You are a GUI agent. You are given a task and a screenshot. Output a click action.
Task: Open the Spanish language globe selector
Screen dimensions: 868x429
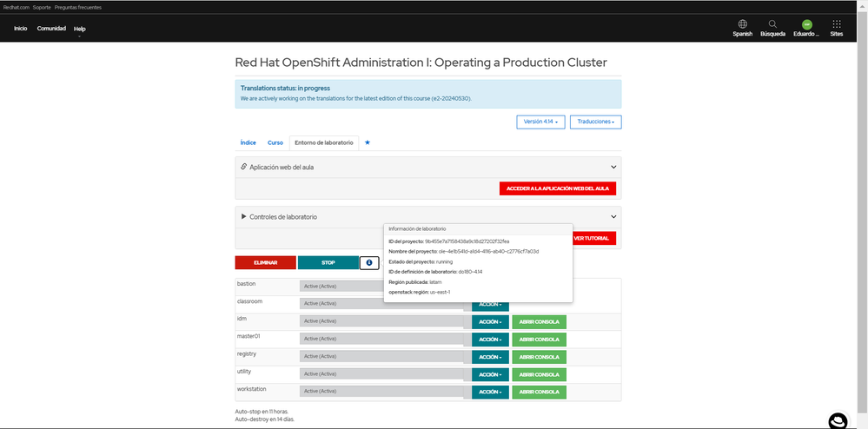coord(742,25)
